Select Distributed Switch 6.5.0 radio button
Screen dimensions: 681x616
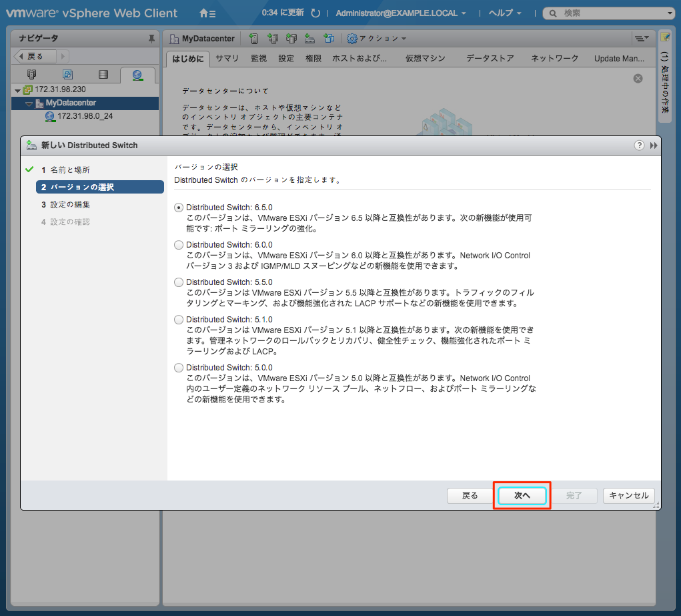(x=179, y=208)
